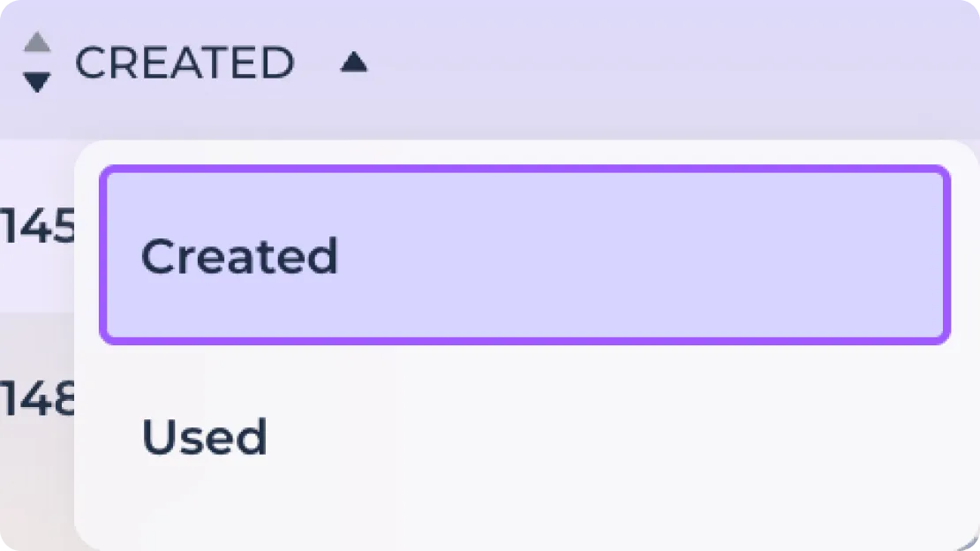Select the highlighted Created option
Screen dimensions: 980x551
point(525,255)
